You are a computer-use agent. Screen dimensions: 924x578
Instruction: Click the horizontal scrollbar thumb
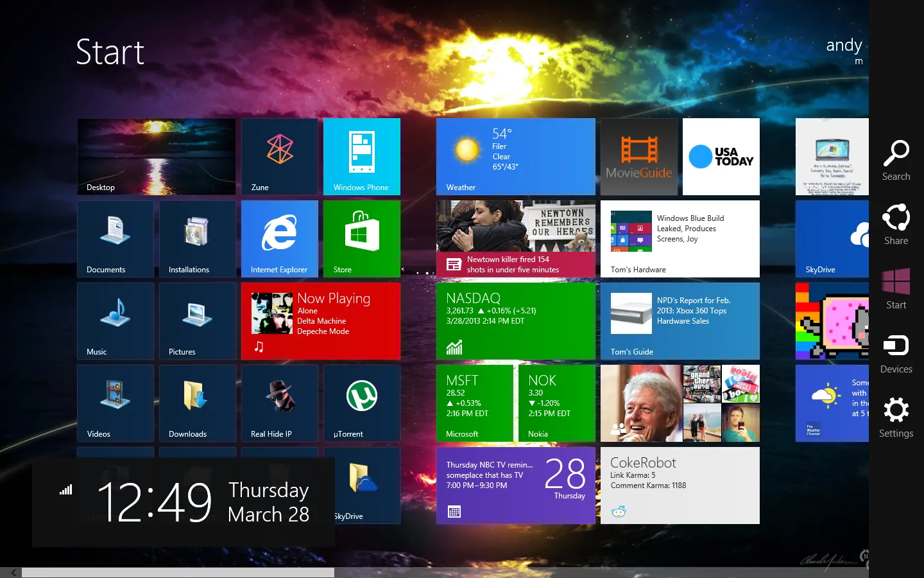pos(178,572)
